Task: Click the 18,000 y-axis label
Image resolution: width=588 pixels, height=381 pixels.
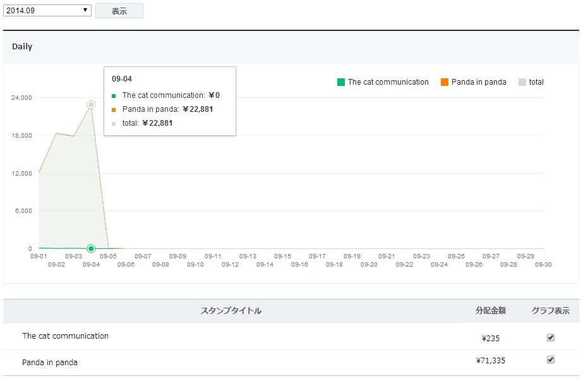Action: [21, 135]
